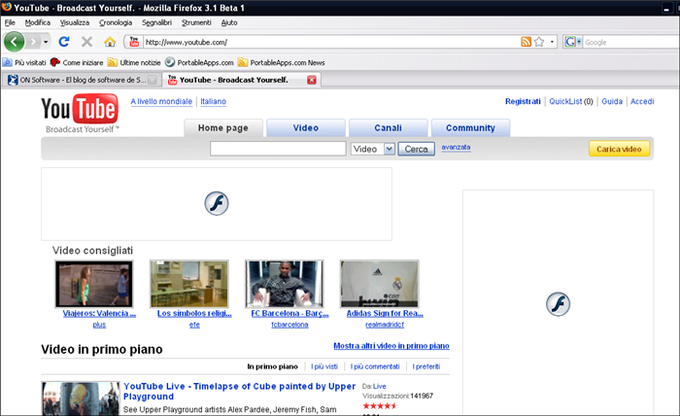Select the Community tab
Screen dimensions: 680x416
point(471,128)
